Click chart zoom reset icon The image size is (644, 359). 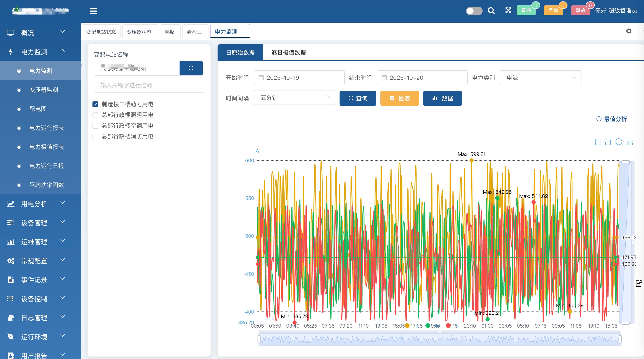(x=608, y=142)
